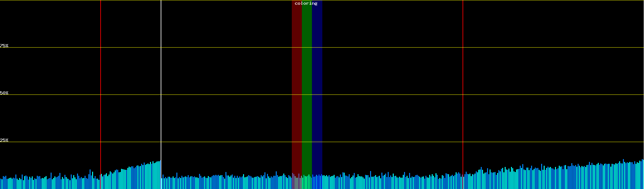The image size is (644, 189).
Task: Click the histogram bars inside the blue band
Action: pyautogui.click(x=317, y=183)
